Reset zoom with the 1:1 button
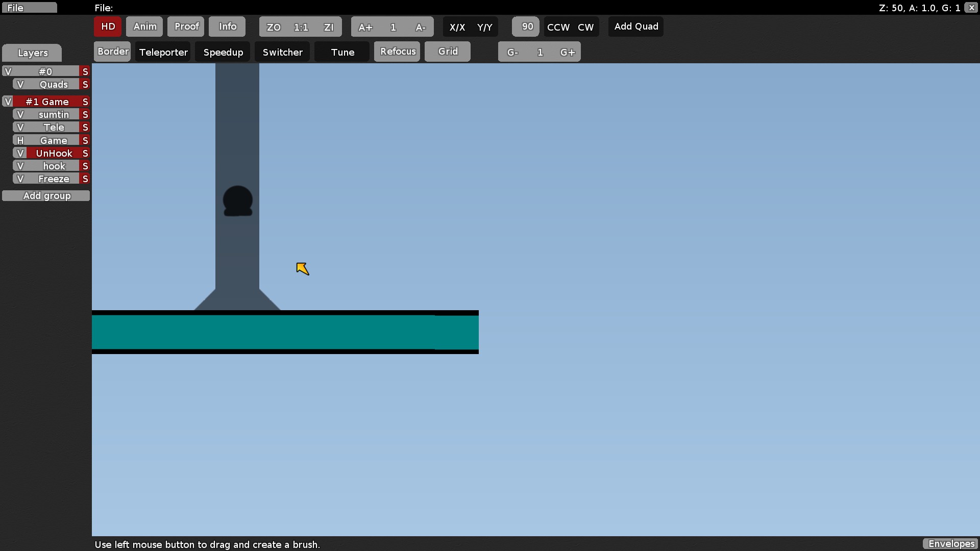This screenshot has width=980, height=551. [301, 27]
